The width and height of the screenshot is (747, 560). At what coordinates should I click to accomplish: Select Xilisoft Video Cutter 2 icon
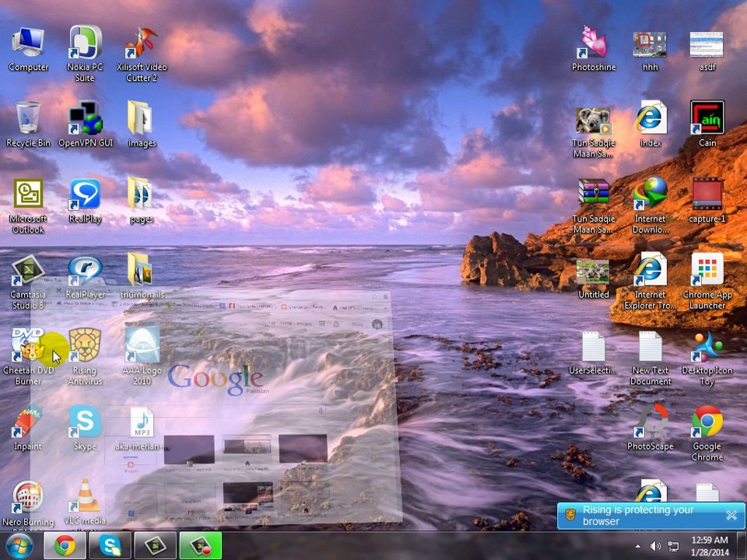pos(142,54)
